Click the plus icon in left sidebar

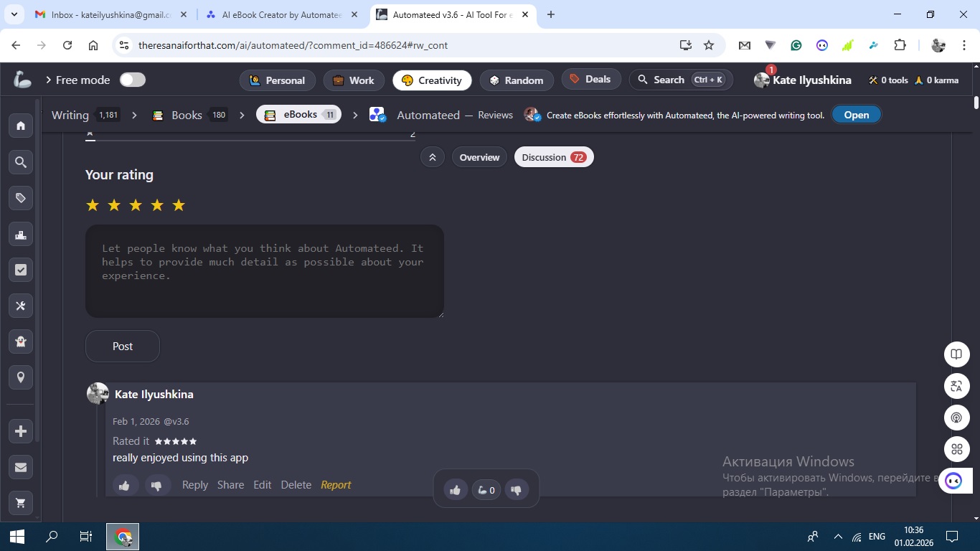pos(21,431)
